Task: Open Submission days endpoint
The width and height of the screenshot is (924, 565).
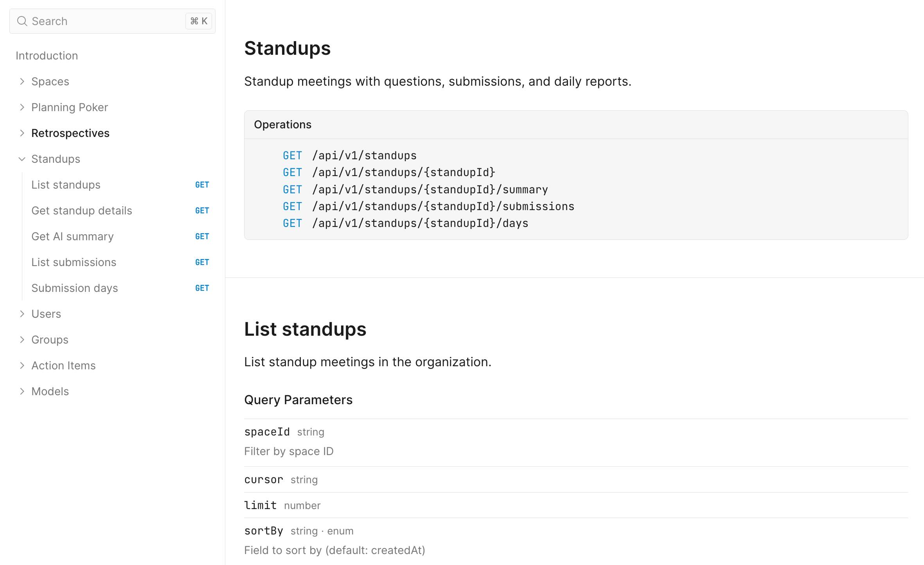Action: (x=74, y=288)
